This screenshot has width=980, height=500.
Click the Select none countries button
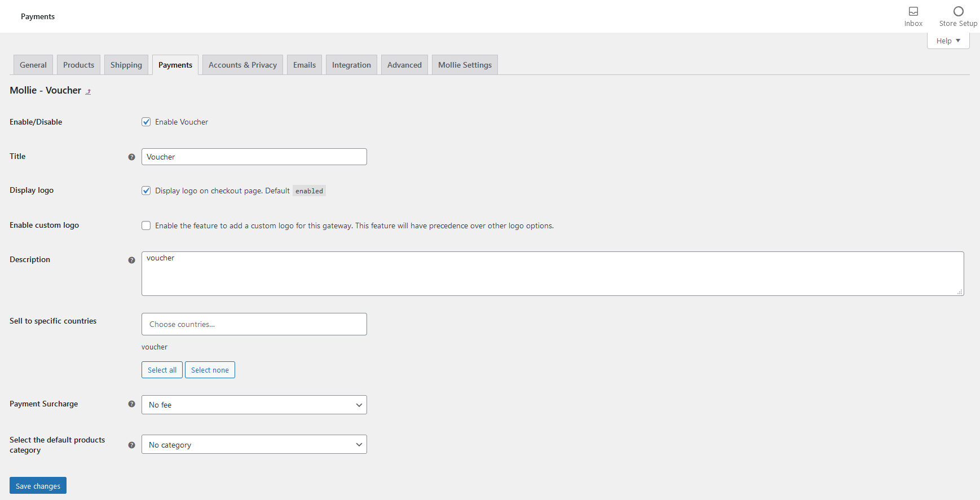pos(210,370)
